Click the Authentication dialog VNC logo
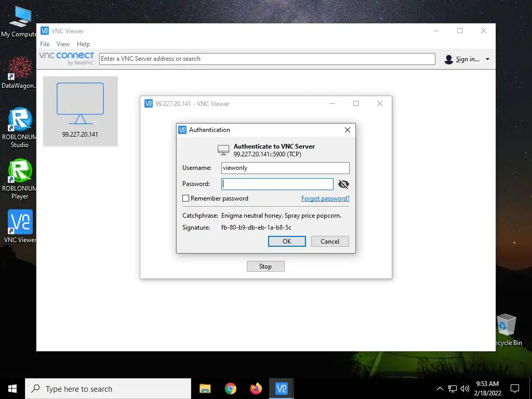Viewport: 532px width, 399px height. pos(182,129)
